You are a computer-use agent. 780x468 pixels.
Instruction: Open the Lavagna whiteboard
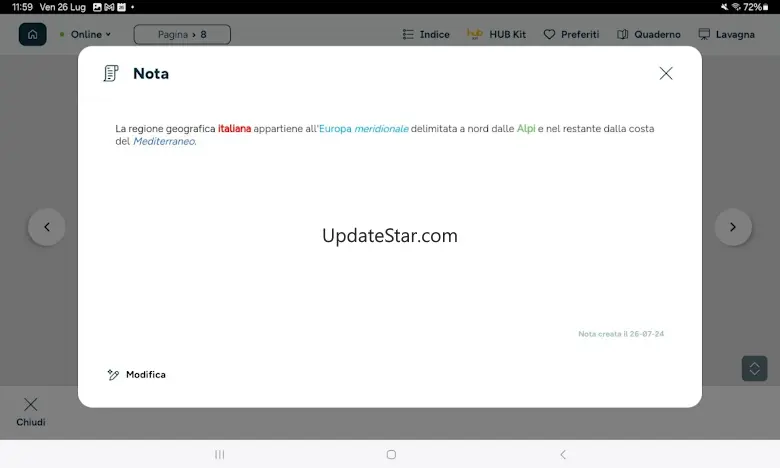pyautogui.click(x=726, y=34)
